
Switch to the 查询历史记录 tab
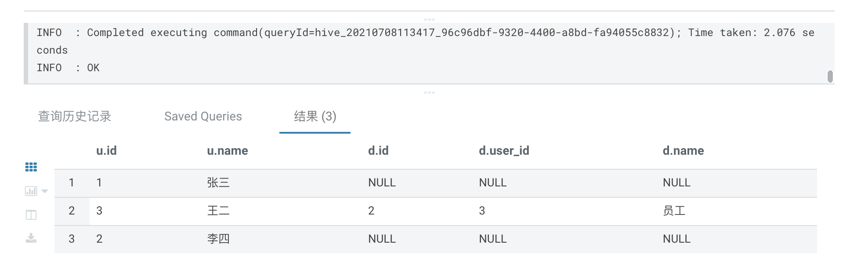click(75, 116)
